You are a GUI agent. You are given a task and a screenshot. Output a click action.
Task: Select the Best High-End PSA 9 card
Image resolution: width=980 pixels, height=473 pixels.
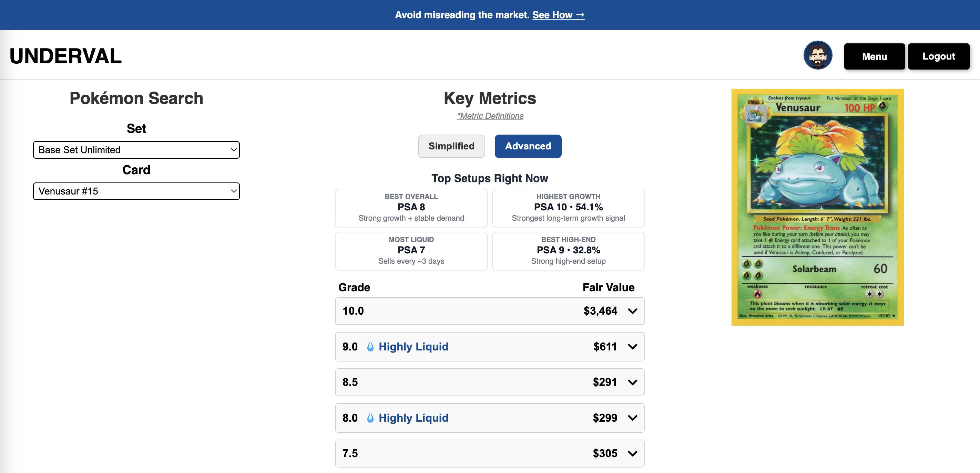(x=568, y=251)
